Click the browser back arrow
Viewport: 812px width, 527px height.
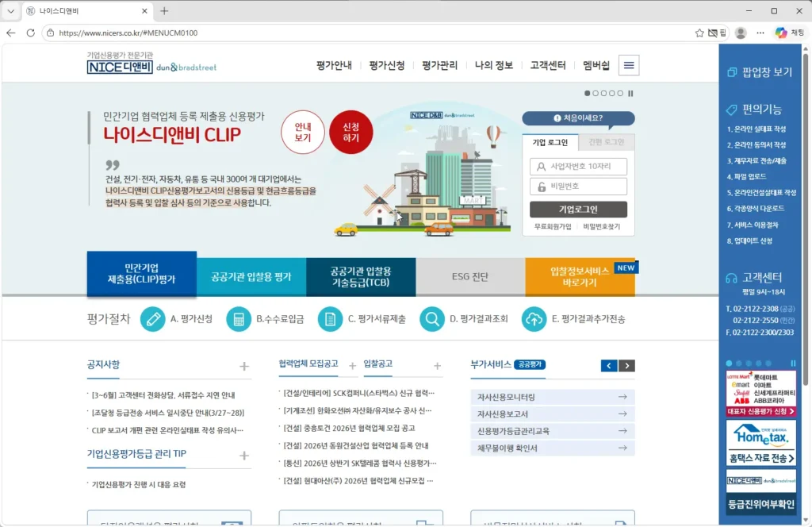(11, 33)
